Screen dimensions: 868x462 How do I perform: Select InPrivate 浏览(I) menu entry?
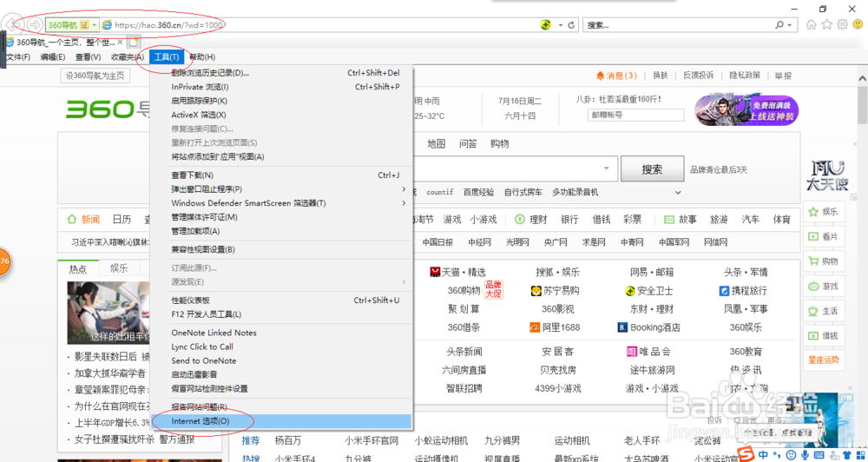(x=281, y=87)
